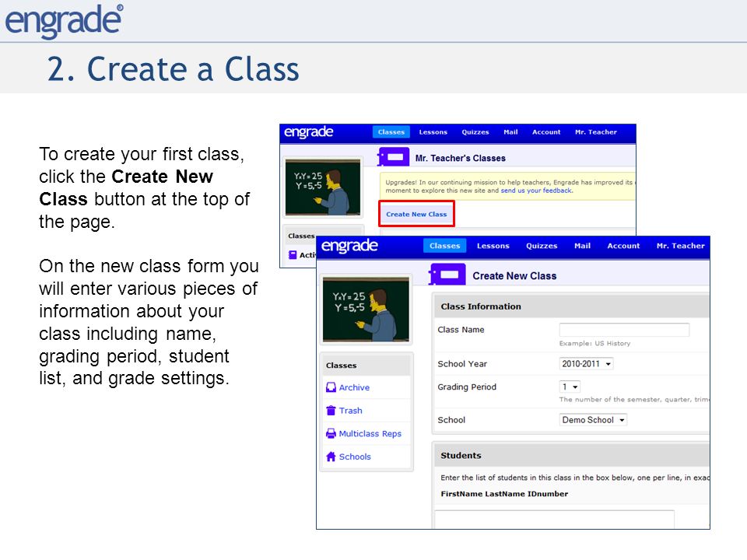
Task: Open the Trash link in sidebar
Action: coord(351,411)
